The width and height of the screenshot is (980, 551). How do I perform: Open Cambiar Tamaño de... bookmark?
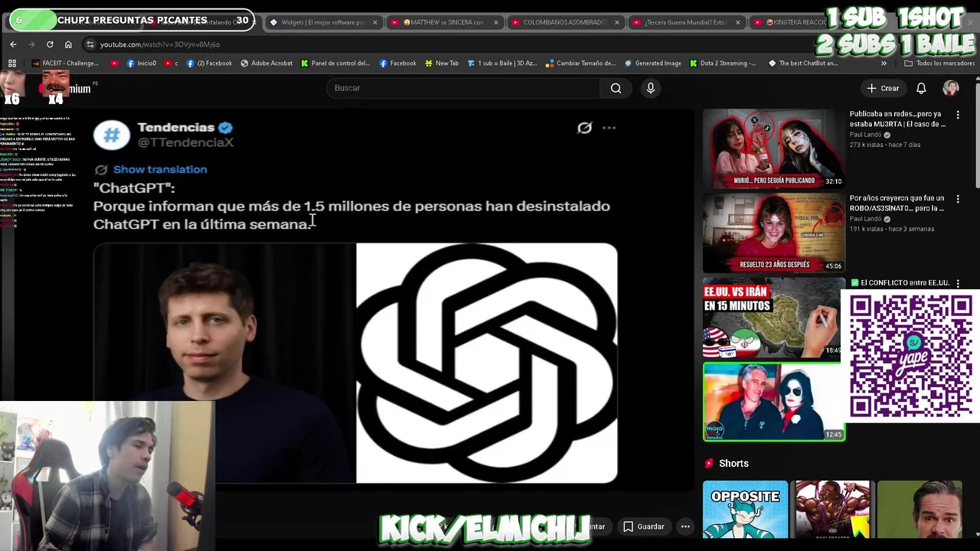580,64
